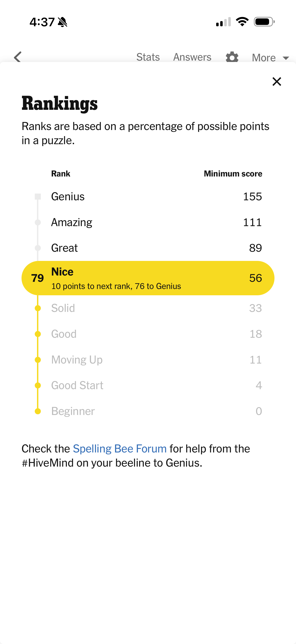
Task: Open the settings gear icon
Action: tap(232, 57)
